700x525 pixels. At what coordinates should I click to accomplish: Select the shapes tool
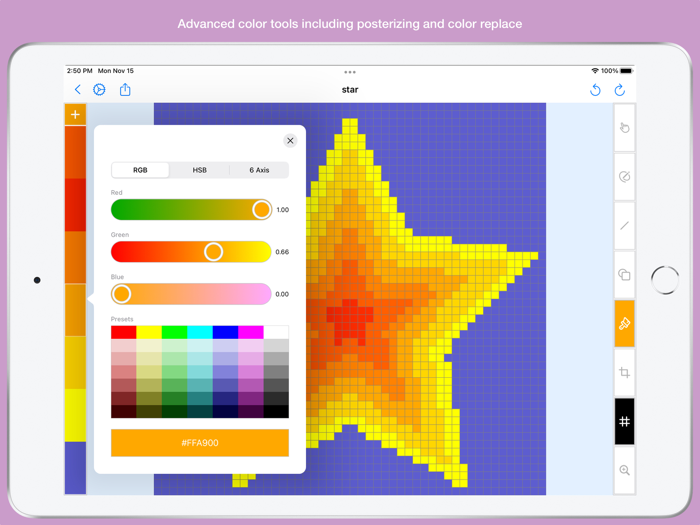pos(625,275)
